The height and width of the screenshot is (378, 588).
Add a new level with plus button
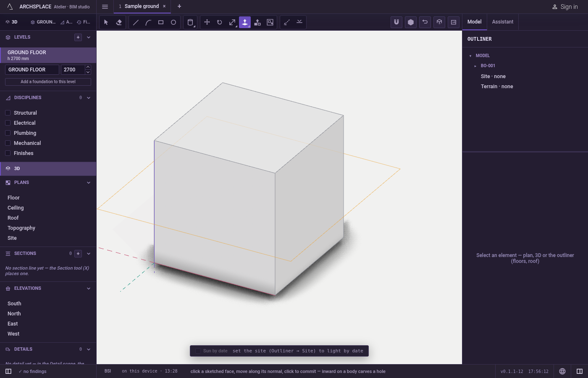click(x=78, y=37)
